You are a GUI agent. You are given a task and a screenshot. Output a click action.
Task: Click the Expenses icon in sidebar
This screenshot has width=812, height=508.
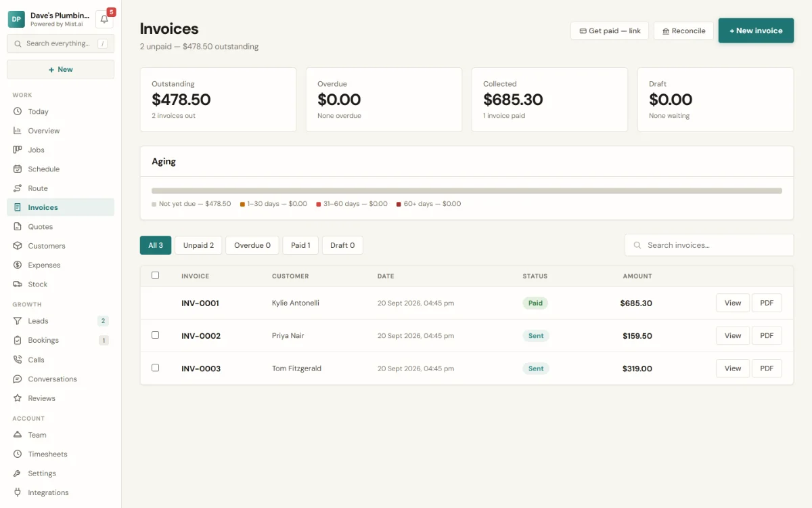tap(18, 265)
